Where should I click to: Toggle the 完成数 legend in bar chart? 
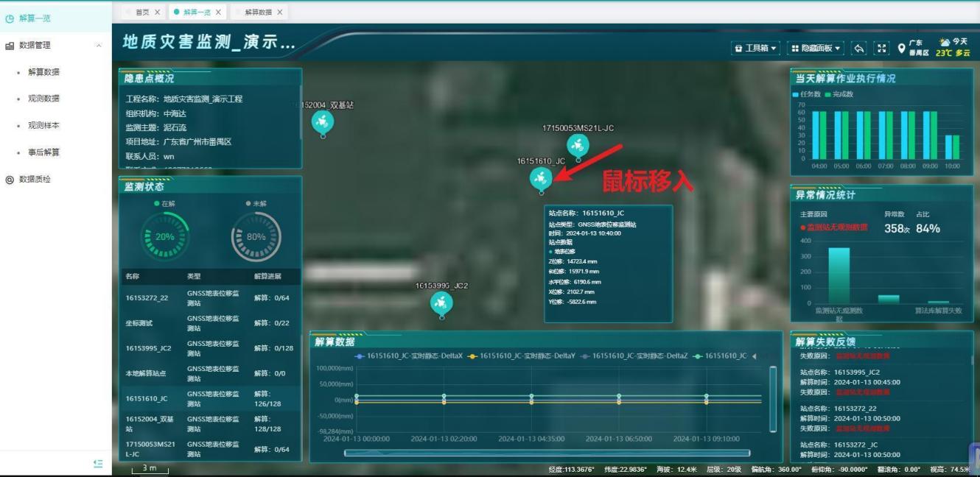click(x=839, y=94)
